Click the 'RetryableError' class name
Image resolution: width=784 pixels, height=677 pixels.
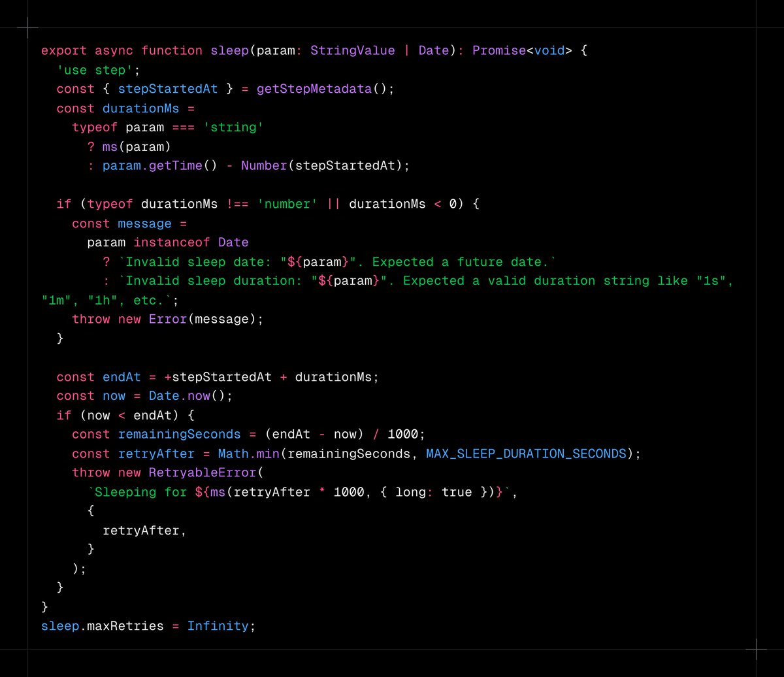tap(203, 473)
